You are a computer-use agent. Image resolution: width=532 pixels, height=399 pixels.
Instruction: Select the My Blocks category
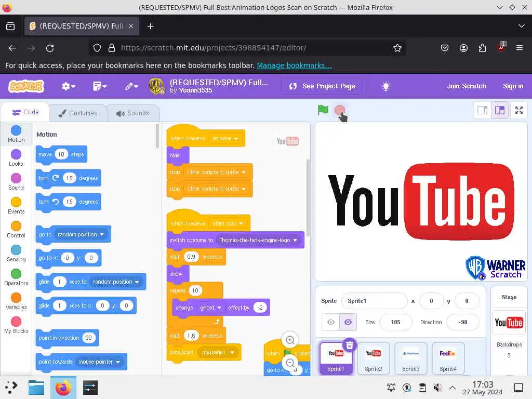pos(16,325)
